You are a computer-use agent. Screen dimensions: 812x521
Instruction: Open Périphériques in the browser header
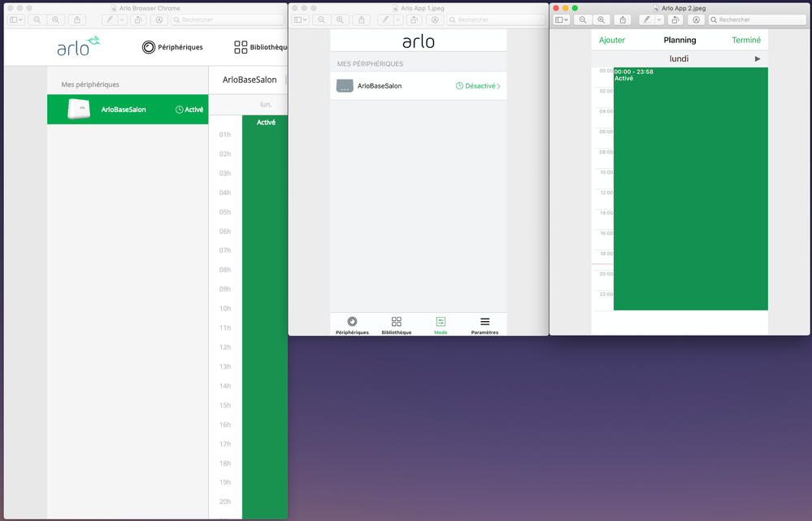(172, 47)
